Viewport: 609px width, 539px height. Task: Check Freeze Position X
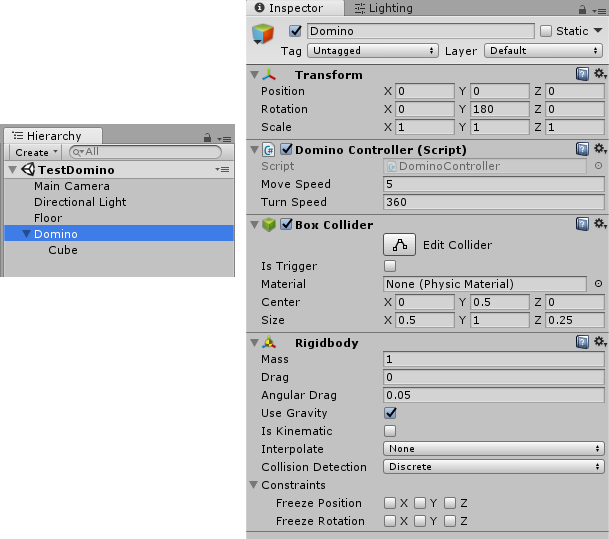tap(390, 503)
